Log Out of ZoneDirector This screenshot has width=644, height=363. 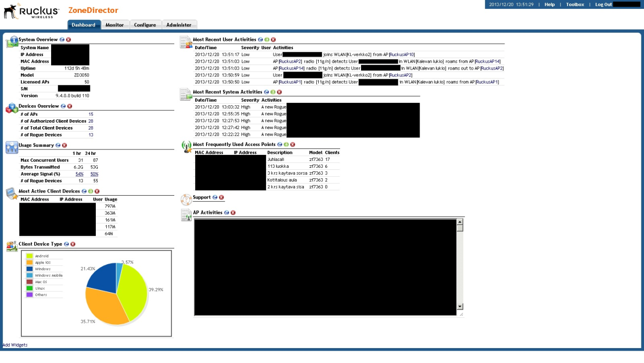[603, 4]
